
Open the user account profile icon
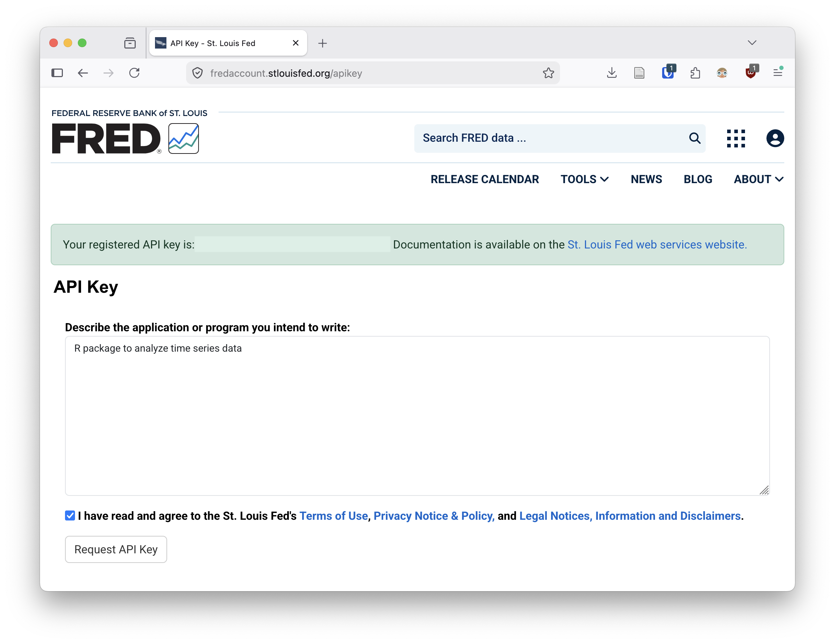point(775,139)
